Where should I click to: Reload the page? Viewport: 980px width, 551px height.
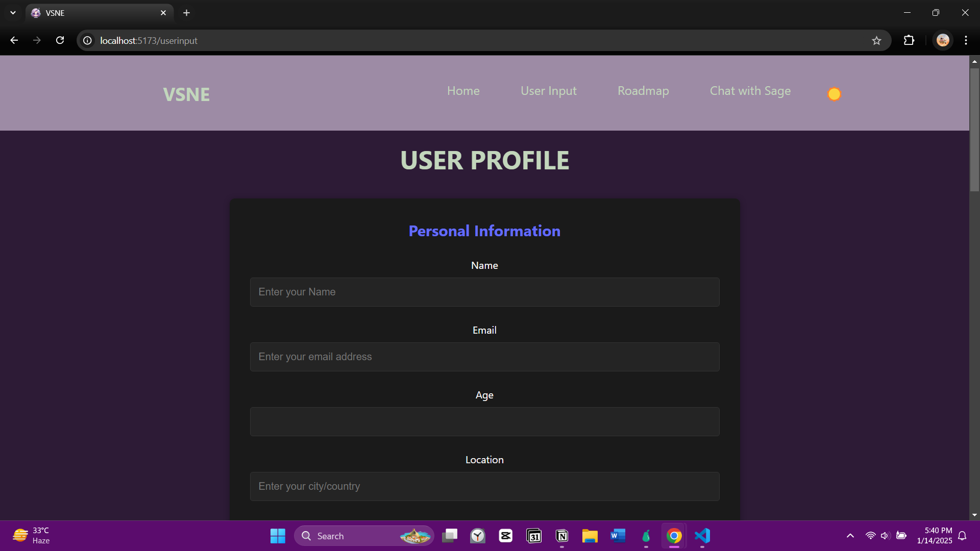coord(60,40)
